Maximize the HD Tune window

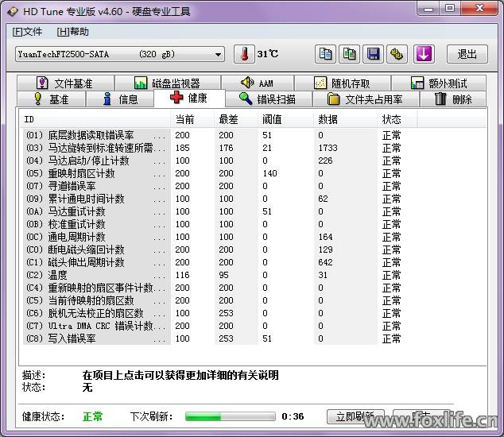[x=450, y=9]
